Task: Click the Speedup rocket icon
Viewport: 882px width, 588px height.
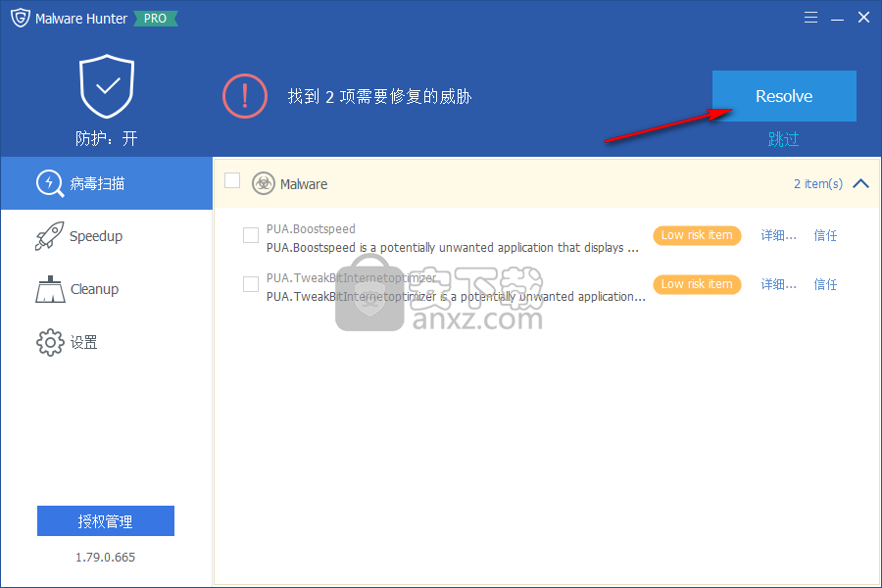Action: 50,236
